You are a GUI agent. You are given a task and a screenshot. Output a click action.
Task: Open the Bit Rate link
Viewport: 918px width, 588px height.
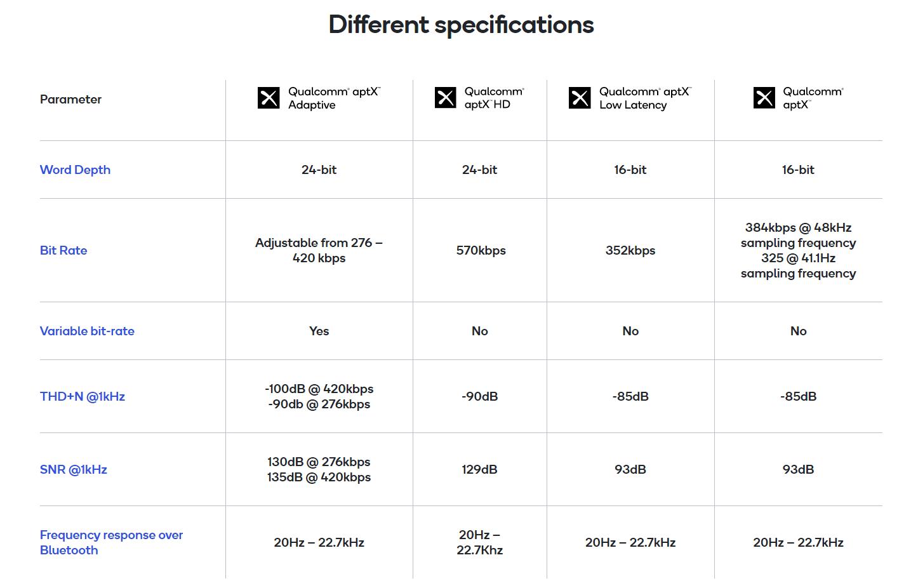(63, 250)
